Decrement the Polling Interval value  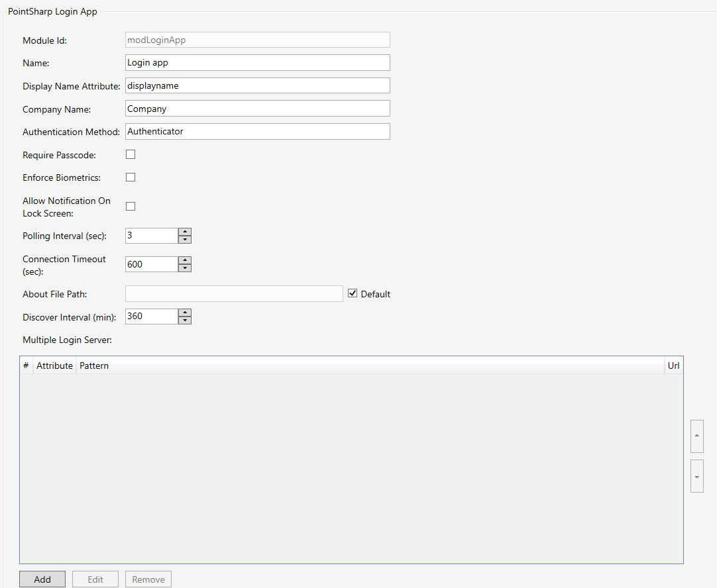coord(185,239)
